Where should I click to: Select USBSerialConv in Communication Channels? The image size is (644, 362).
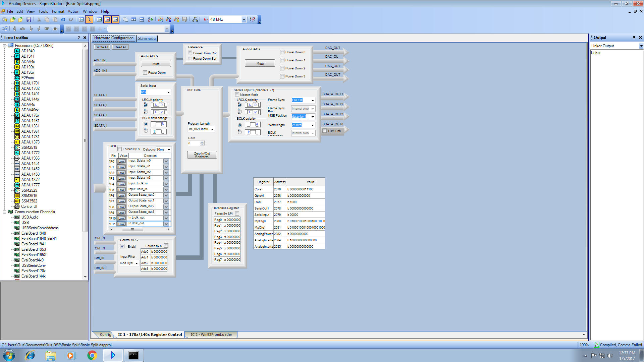click(34, 265)
